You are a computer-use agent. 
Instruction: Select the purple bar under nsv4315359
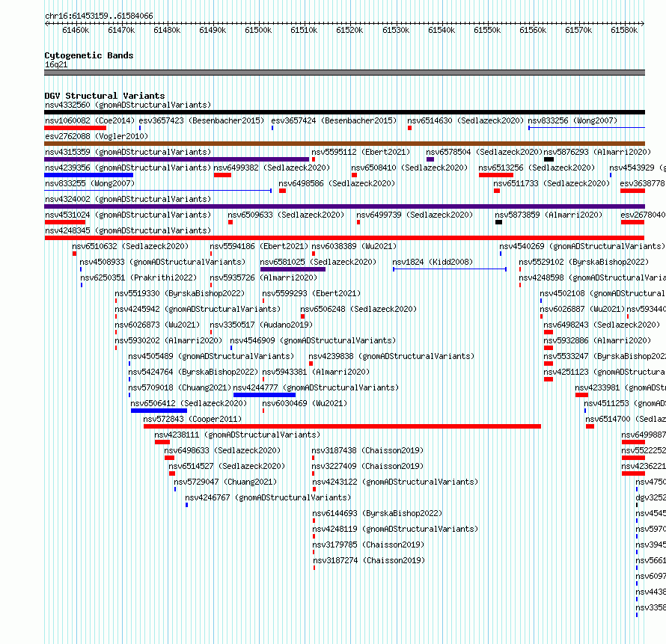(177, 159)
